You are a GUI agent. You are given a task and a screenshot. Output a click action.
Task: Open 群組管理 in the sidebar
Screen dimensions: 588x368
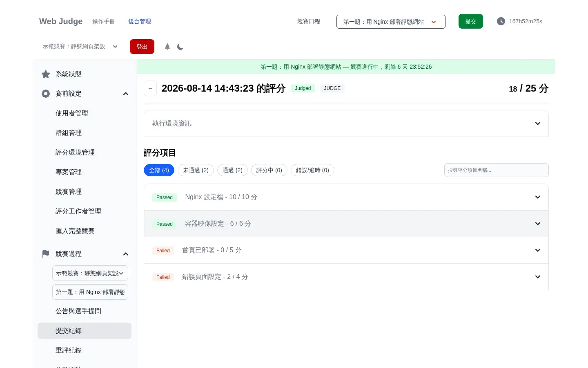click(x=85, y=133)
